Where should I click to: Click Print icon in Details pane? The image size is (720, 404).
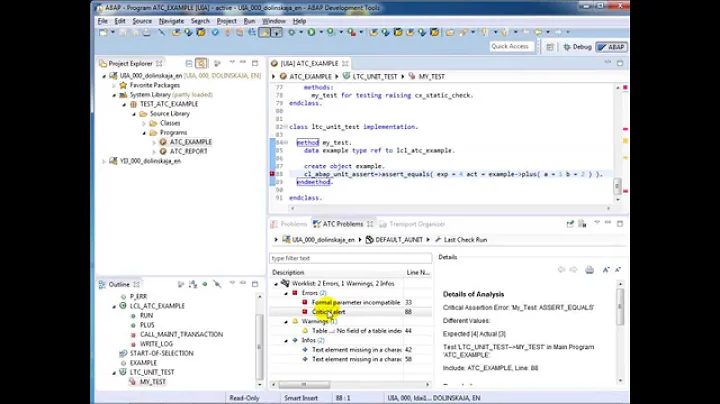click(590, 270)
